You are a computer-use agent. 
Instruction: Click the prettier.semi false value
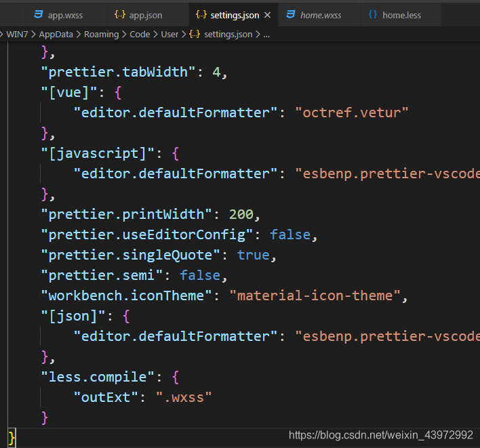point(199,275)
